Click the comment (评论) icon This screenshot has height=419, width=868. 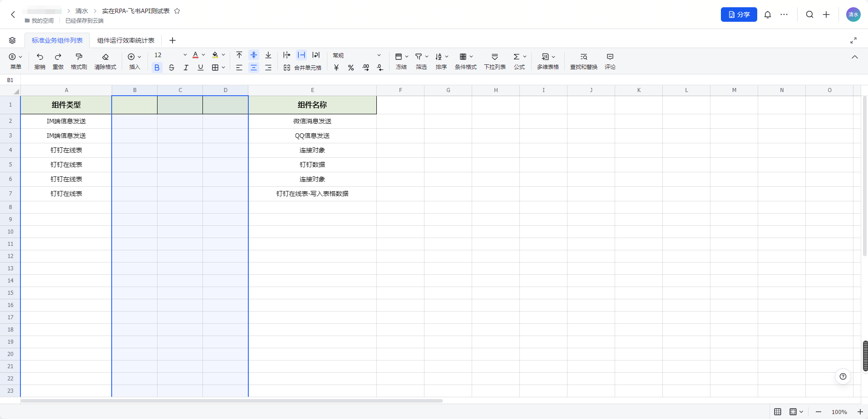point(610,57)
